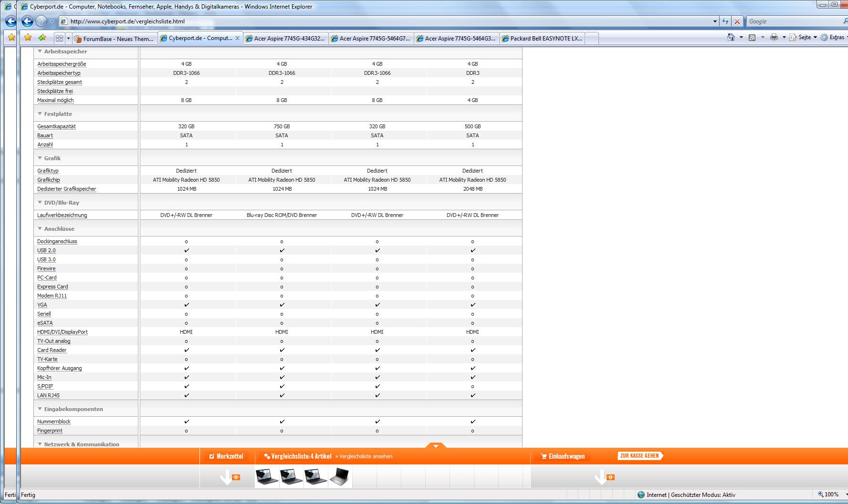Click the Dedizierter Grafikspeicher label
This screenshot has height=504, width=848.
point(67,189)
